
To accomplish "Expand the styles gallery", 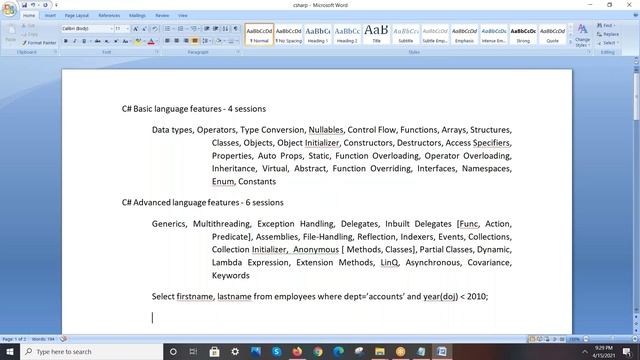I will click(x=571, y=42).
